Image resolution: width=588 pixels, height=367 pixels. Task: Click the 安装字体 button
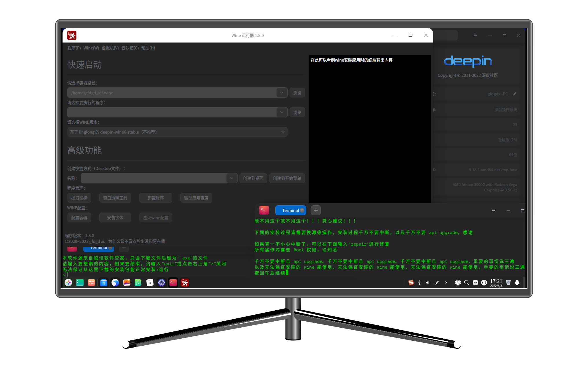click(x=115, y=217)
